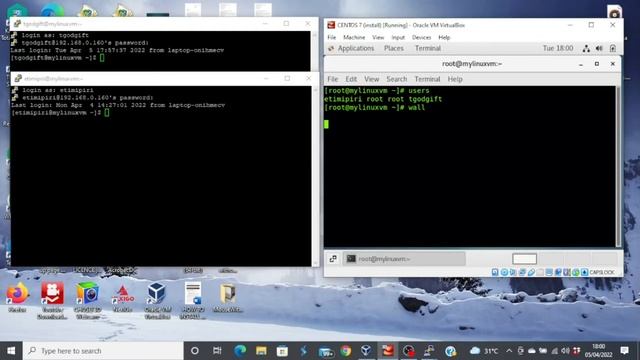The height and width of the screenshot is (360, 640).
Task: Open the root terminal's Terminal menu
Action: click(427, 79)
